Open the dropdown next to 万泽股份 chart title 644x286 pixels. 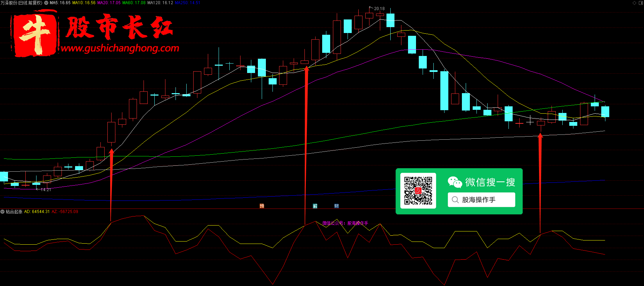[46, 3]
